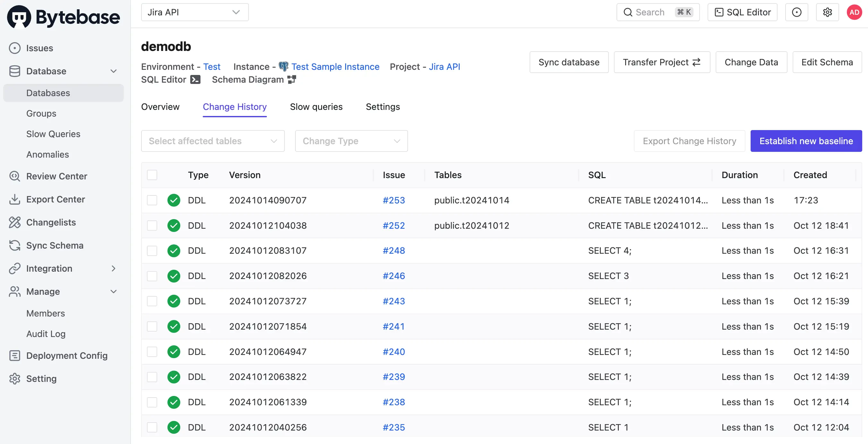Open the SQL Editor terminal icon under demodb
Image resolution: width=868 pixels, height=444 pixels.
[195, 80]
